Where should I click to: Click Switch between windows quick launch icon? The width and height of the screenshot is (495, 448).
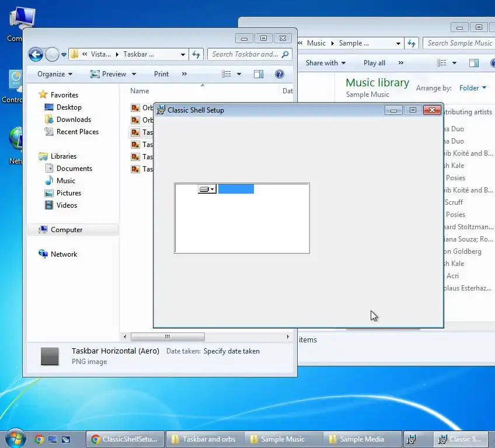click(x=66, y=439)
